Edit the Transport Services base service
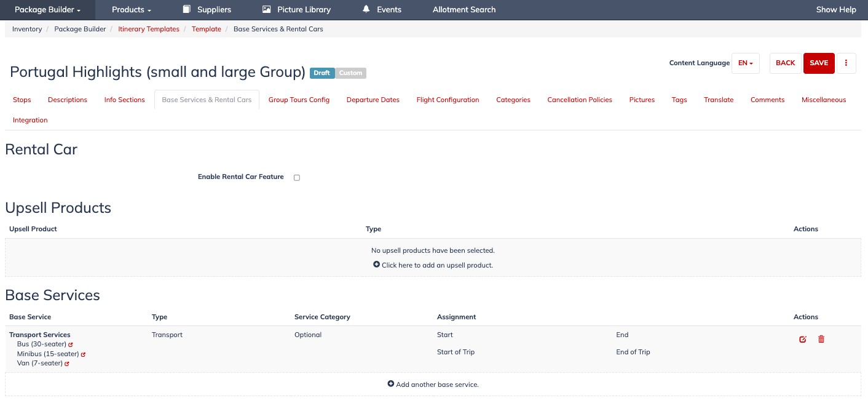Image resolution: width=868 pixels, height=406 pixels. 802,339
